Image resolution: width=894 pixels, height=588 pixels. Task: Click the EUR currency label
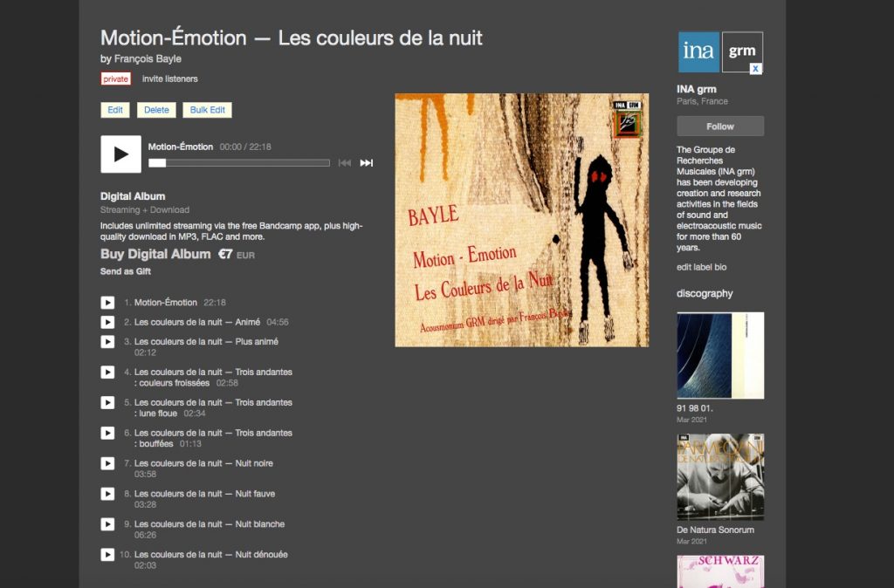[x=245, y=256]
